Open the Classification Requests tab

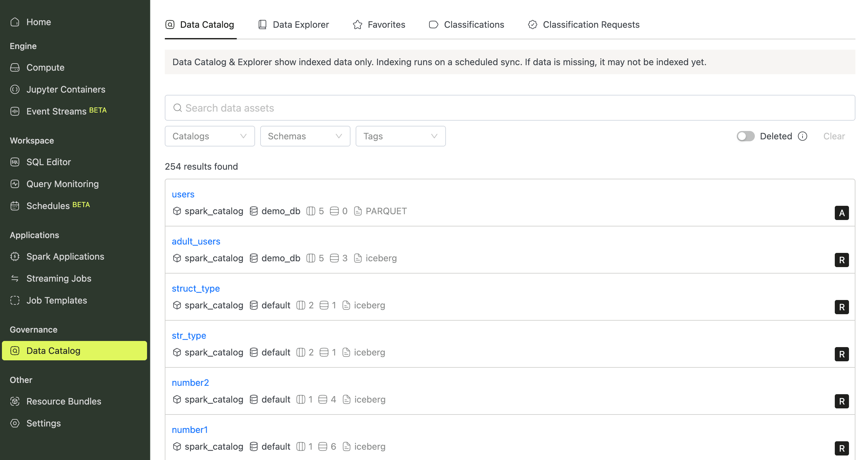pyautogui.click(x=584, y=25)
